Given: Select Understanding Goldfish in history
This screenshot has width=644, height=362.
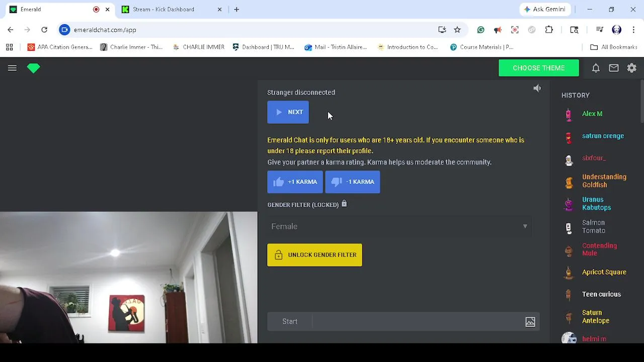Looking at the screenshot, I should click(604, 181).
